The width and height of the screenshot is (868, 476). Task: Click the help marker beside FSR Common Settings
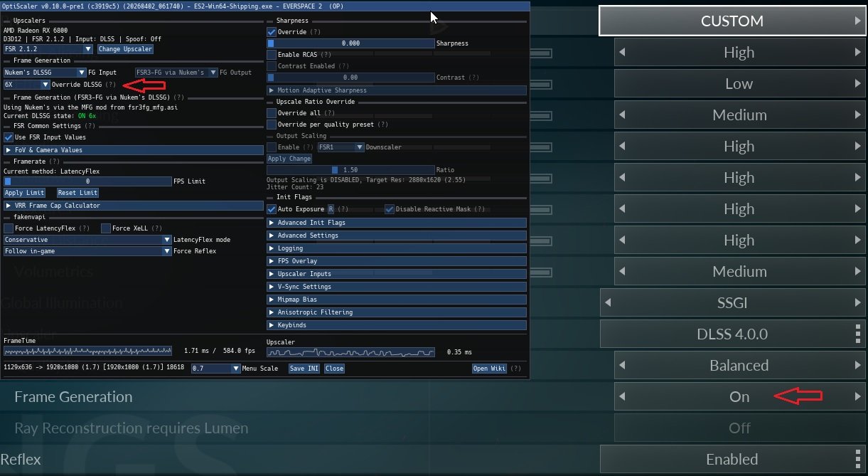[90, 126]
